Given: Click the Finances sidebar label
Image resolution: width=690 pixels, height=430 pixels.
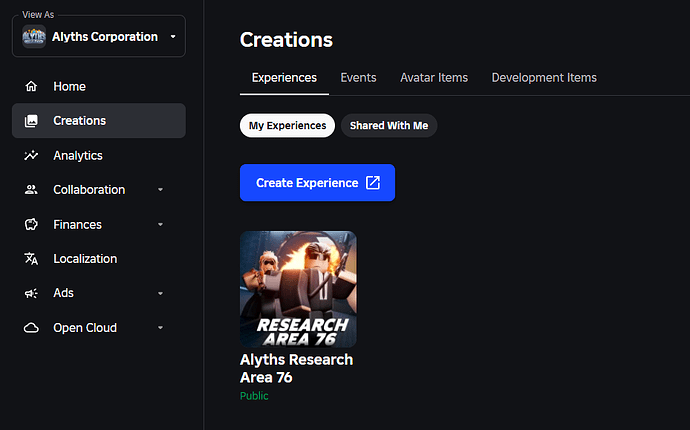Looking at the screenshot, I should (x=77, y=224).
